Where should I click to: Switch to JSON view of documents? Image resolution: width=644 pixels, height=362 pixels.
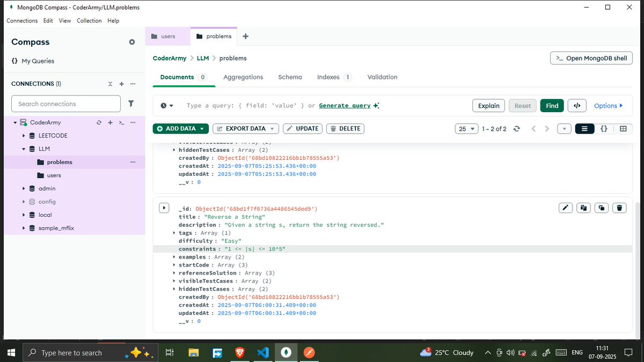tap(604, 129)
